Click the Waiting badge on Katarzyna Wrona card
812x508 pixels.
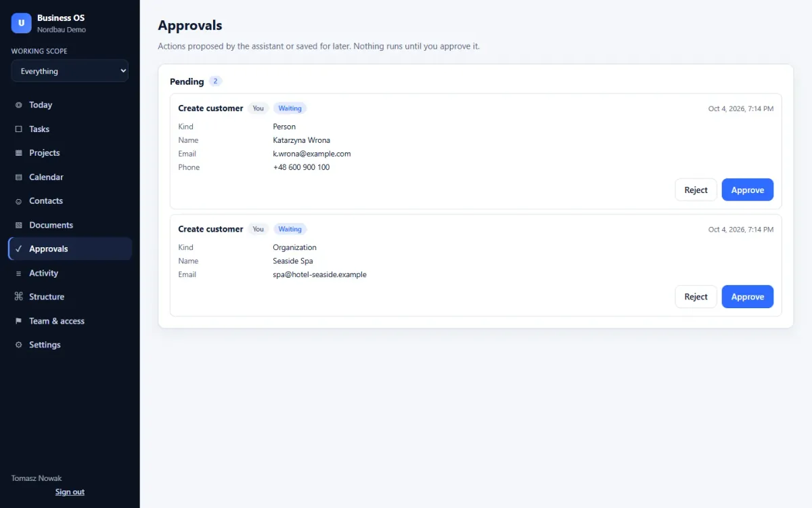(290, 108)
